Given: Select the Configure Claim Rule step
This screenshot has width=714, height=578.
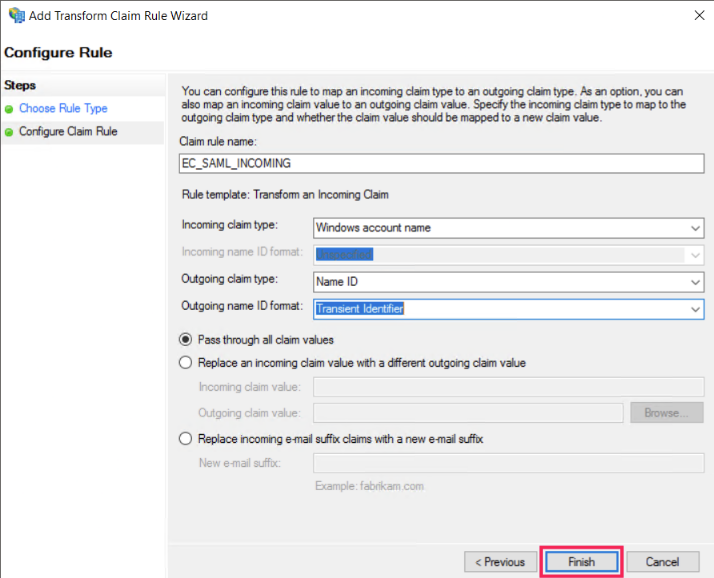Looking at the screenshot, I should tap(68, 132).
